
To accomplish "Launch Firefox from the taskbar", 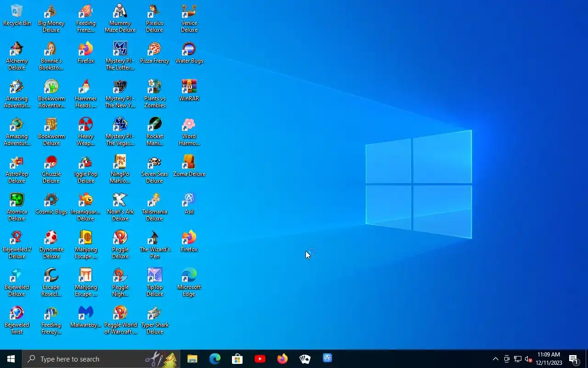I will pyautogui.click(x=282, y=359).
